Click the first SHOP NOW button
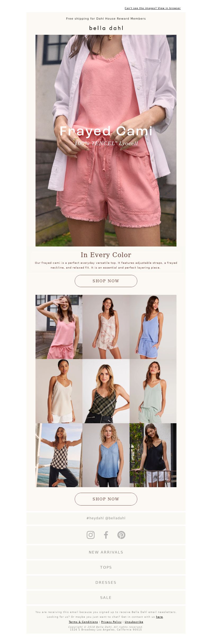Screen dimensions: 212x644 pyautogui.click(x=106, y=281)
